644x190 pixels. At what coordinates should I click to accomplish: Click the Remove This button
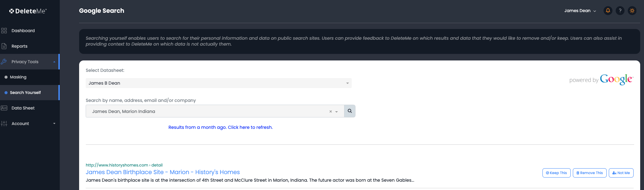(x=589, y=173)
